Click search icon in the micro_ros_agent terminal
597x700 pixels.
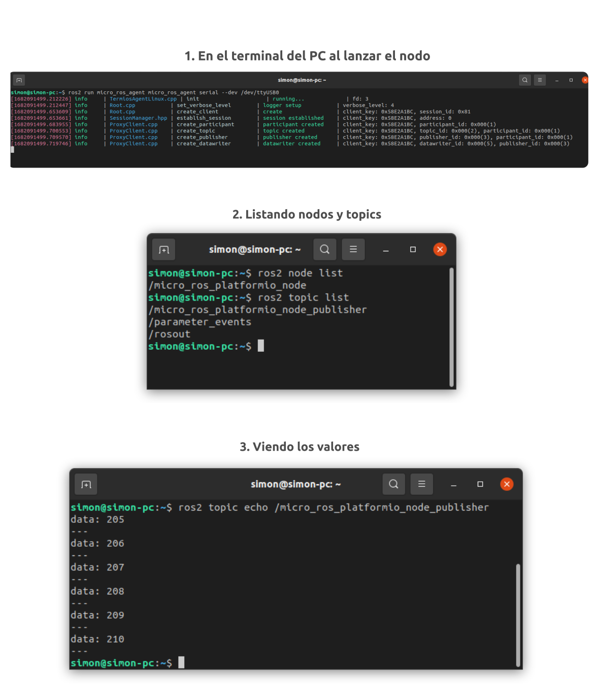click(525, 80)
